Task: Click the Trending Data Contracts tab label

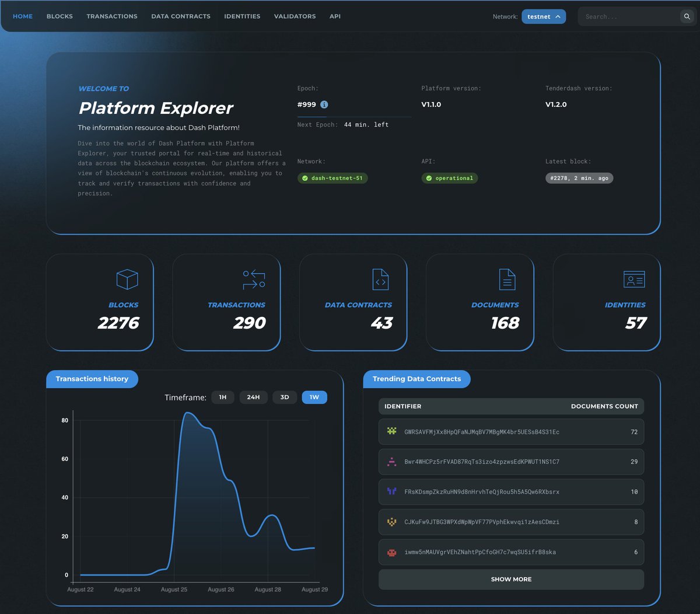Action: pos(416,379)
